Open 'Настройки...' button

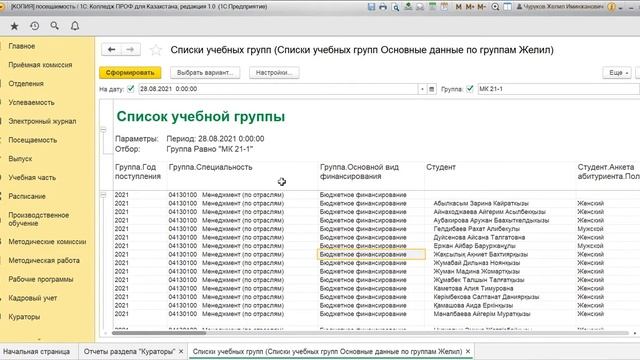tap(274, 73)
